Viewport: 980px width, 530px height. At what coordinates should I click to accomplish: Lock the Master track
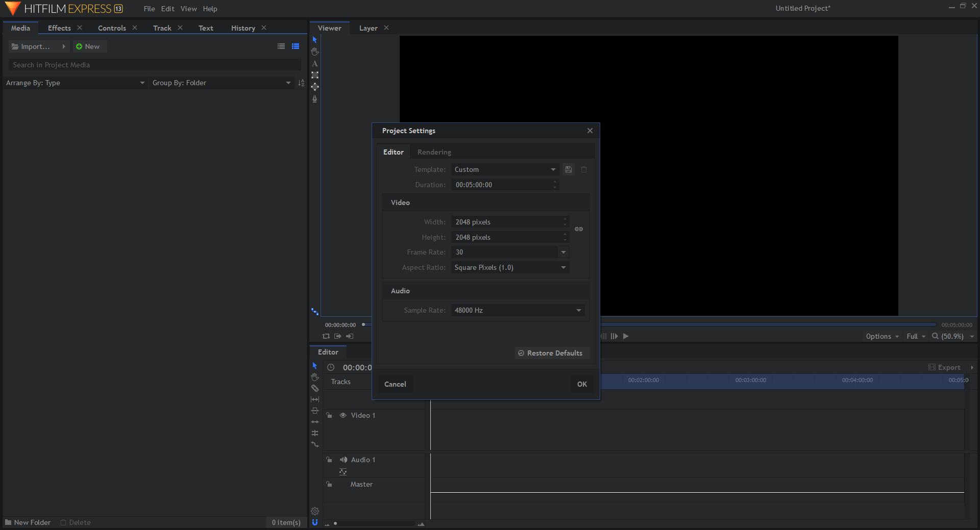(329, 484)
